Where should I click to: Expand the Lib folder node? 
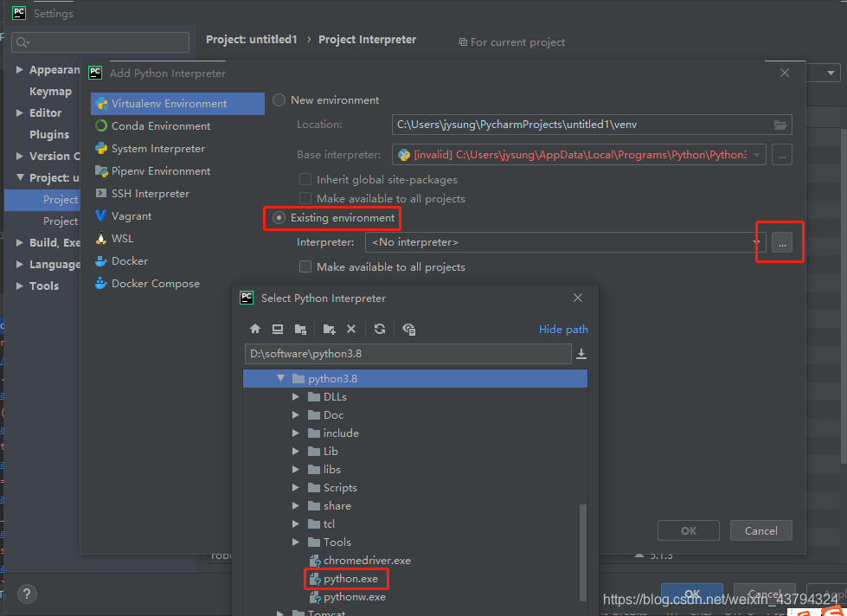coord(296,452)
